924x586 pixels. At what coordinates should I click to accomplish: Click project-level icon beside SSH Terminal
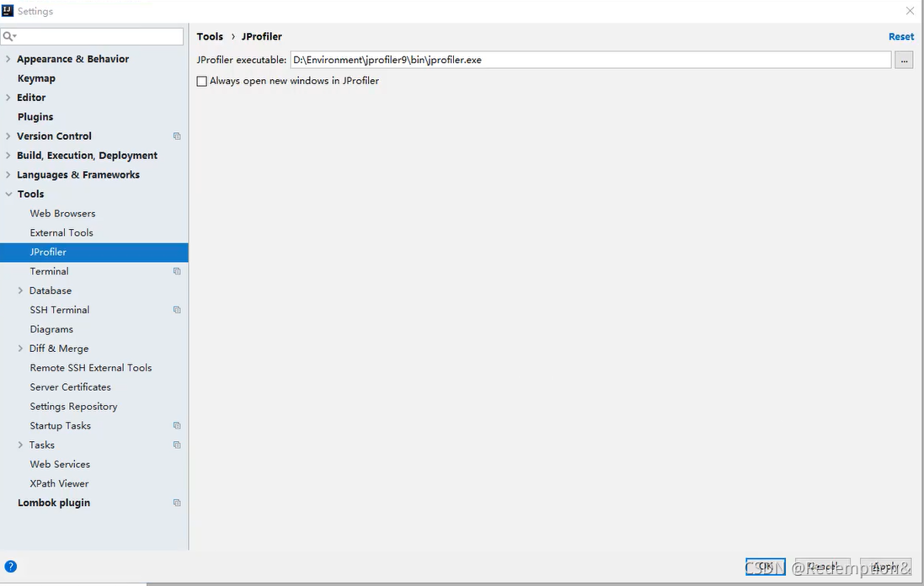pyautogui.click(x=177, y=310)
